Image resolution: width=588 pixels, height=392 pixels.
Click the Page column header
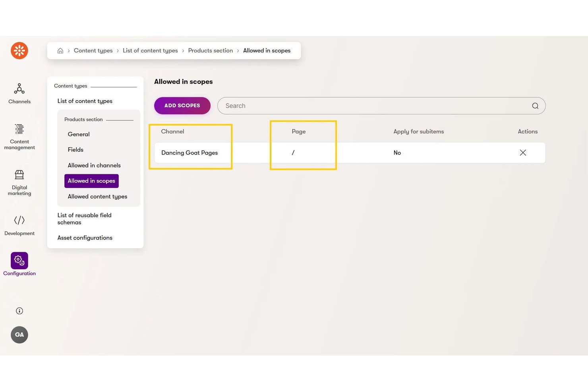pyautogui.click(x=299, y=131)
